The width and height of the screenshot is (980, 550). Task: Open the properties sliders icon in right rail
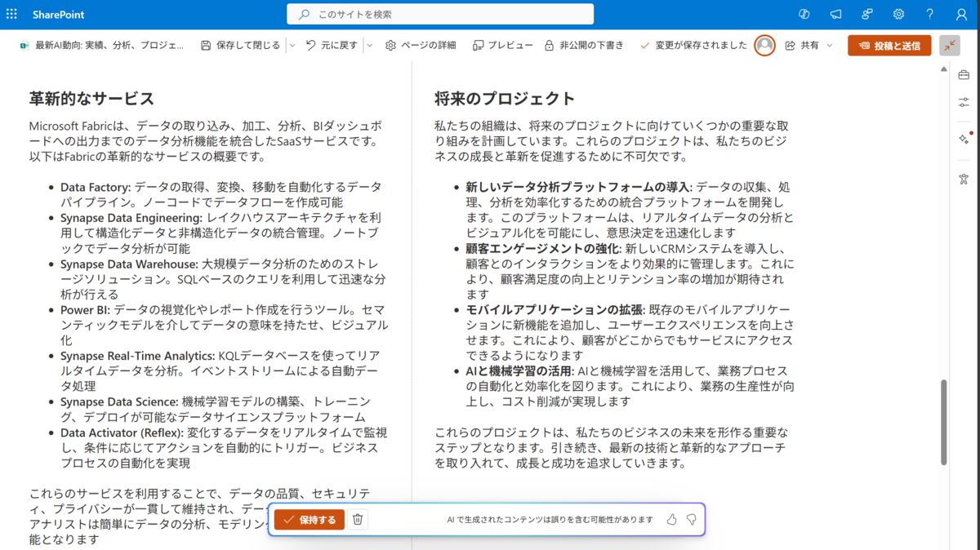pos(964,102)
